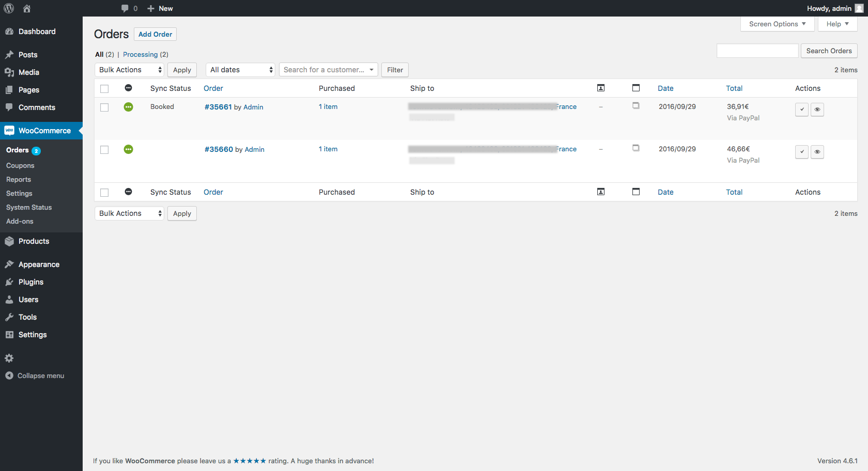Sort by Total in header row
This screenshot has height=471, width=868.
click(734, 88)
